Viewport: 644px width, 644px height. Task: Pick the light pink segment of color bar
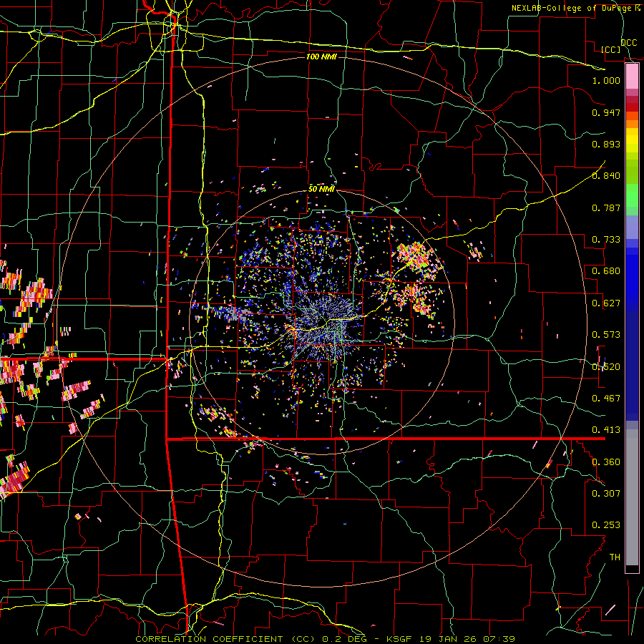pos(632,77)
